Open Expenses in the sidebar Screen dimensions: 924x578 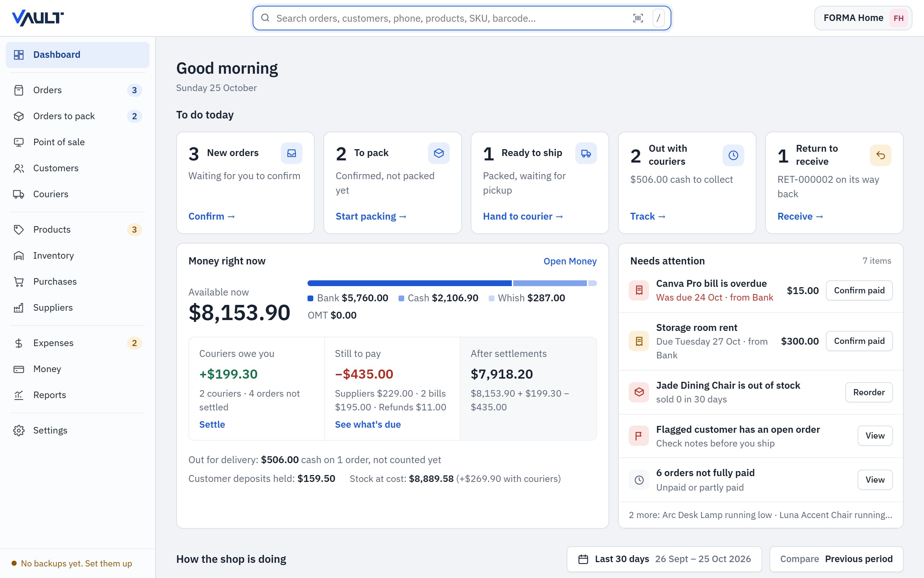coord(78,343)
